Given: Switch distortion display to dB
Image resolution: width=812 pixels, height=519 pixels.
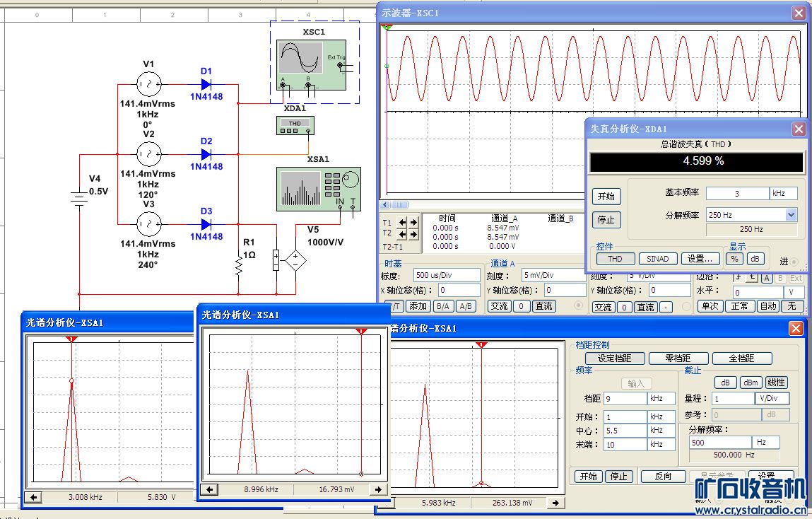Looking at the screenshot, I should [755, 259].
